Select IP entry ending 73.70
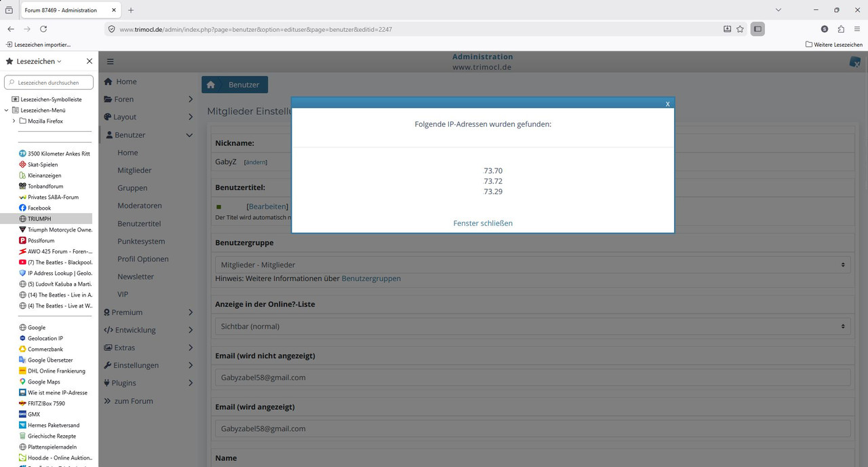Viewport: 868px width, 467px height. pos(493,171)
